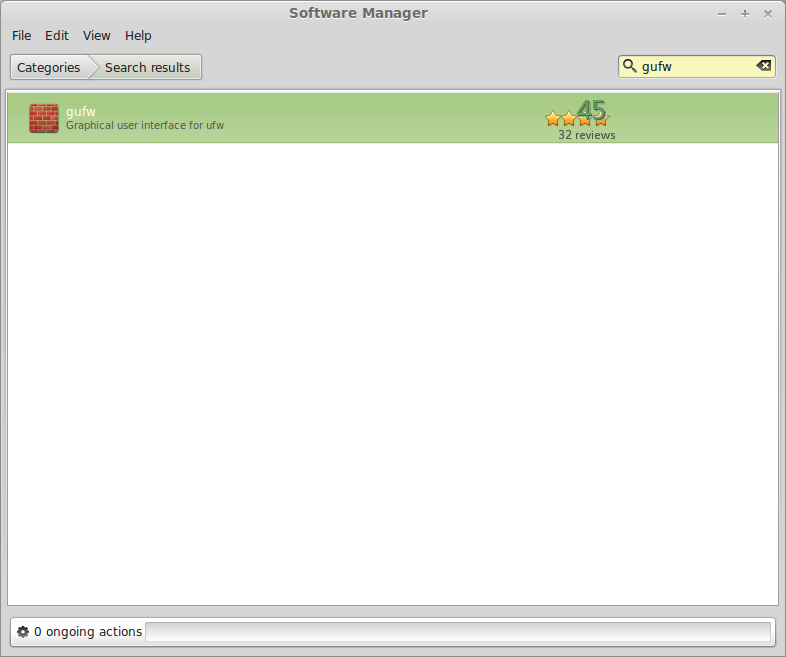The image size is (786, 657).
Task: Click the ongoing actions progress bar
Action: pos(458,632)
